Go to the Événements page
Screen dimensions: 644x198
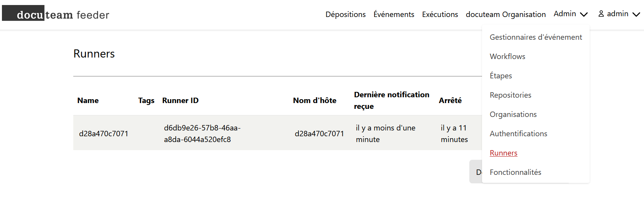394,14
